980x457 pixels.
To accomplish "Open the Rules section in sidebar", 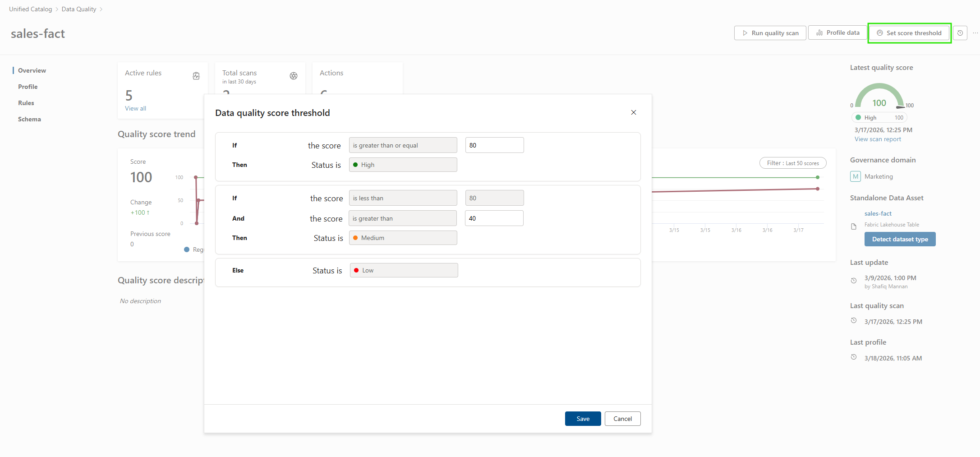I will click(x=26, y=103).
